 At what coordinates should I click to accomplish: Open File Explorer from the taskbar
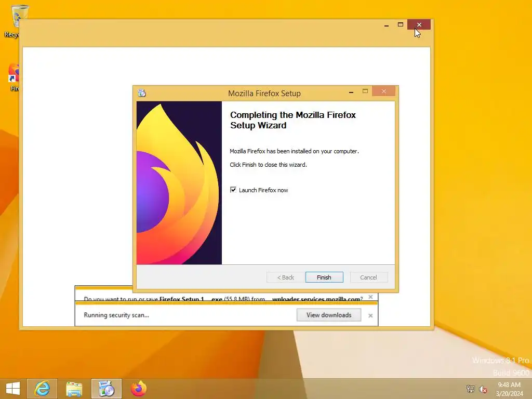74,389
